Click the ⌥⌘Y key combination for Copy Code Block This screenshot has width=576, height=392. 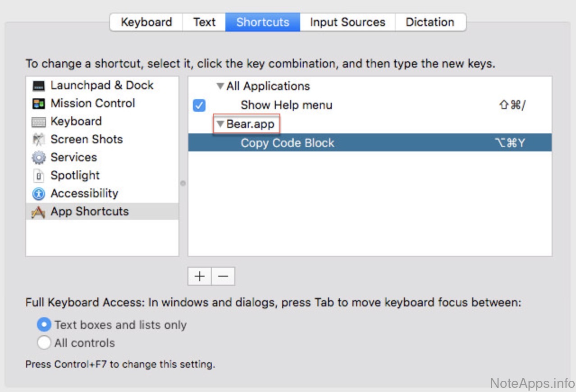click(x=510, y=143)
